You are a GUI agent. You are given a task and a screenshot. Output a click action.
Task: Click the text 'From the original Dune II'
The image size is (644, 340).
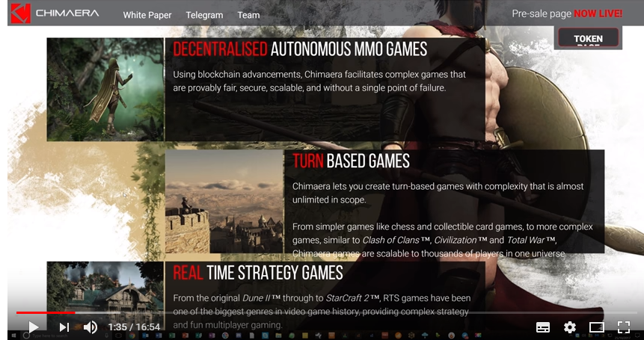321,312
